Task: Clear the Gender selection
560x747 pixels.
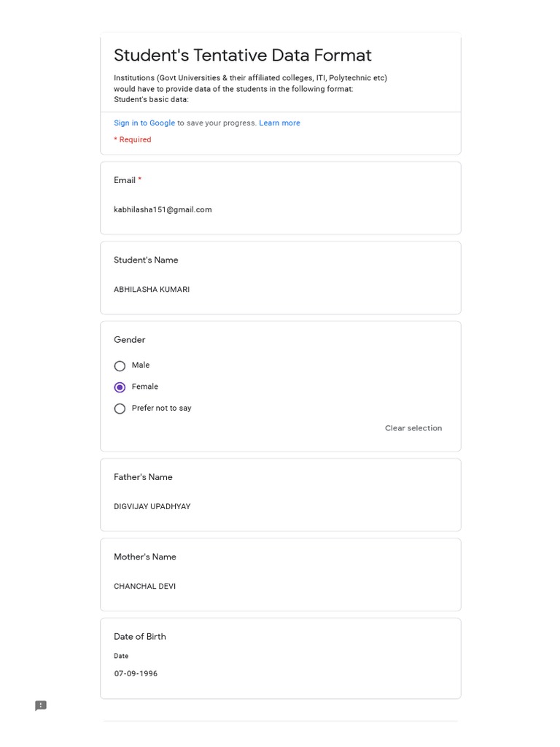Action: tap(413, 427)
